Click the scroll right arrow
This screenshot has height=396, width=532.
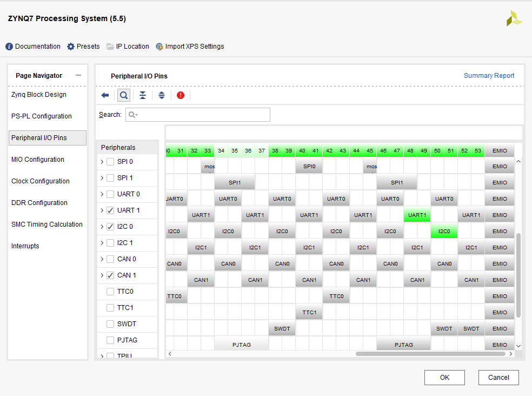tap(510, 354)
